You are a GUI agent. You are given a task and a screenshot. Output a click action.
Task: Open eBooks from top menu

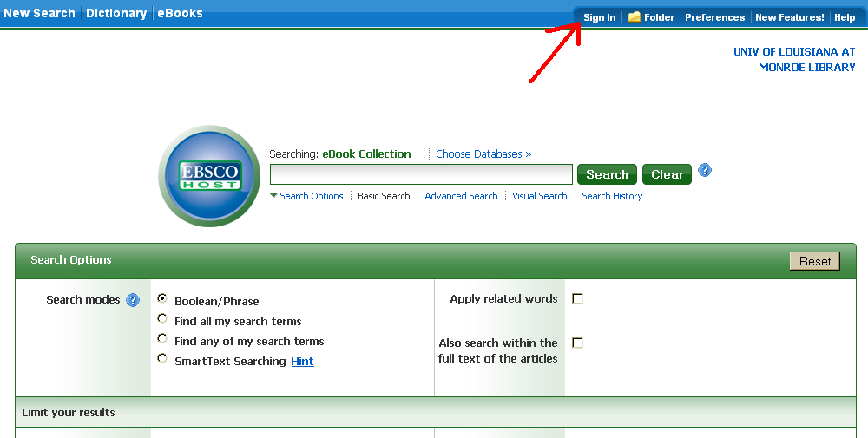click(180, 13)
